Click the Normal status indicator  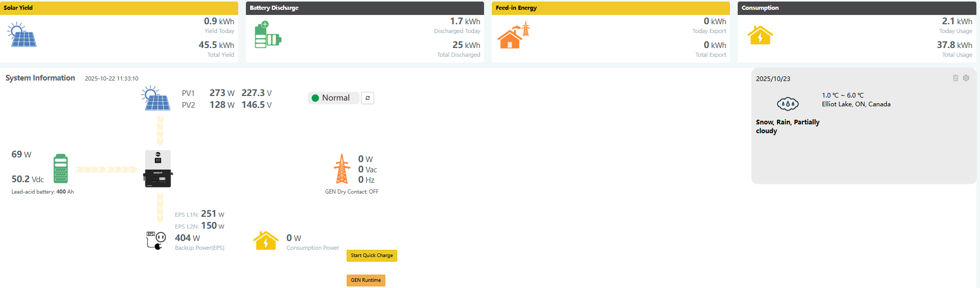tap(333, 98)
